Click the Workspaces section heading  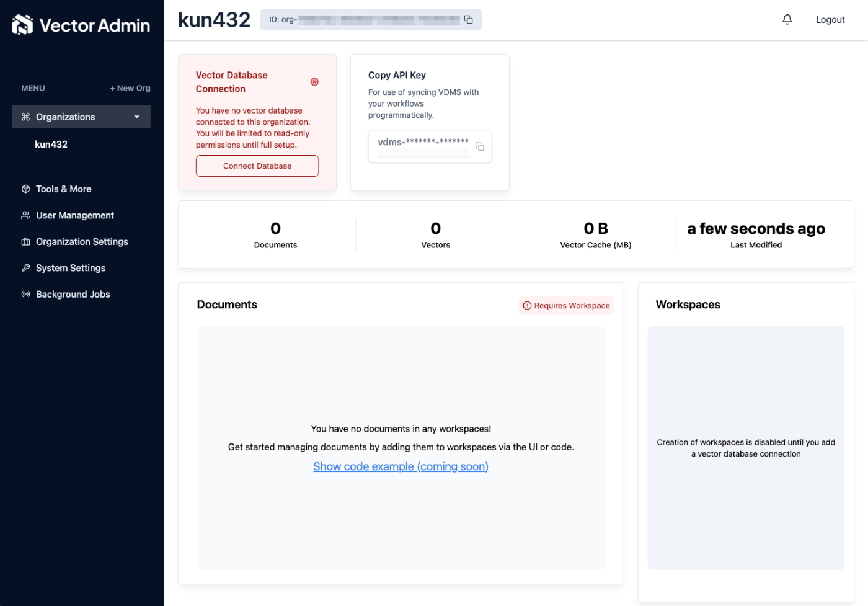point(688,305)
